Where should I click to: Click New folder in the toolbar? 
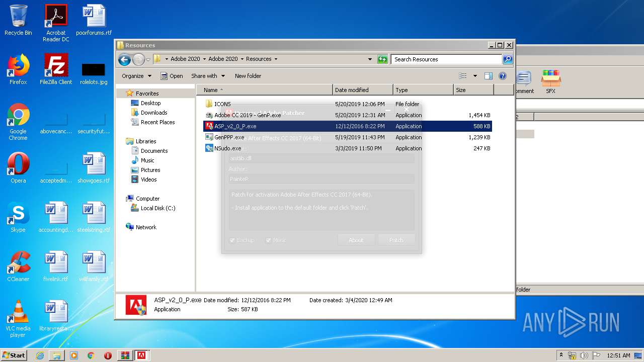[x=248, y=76]
